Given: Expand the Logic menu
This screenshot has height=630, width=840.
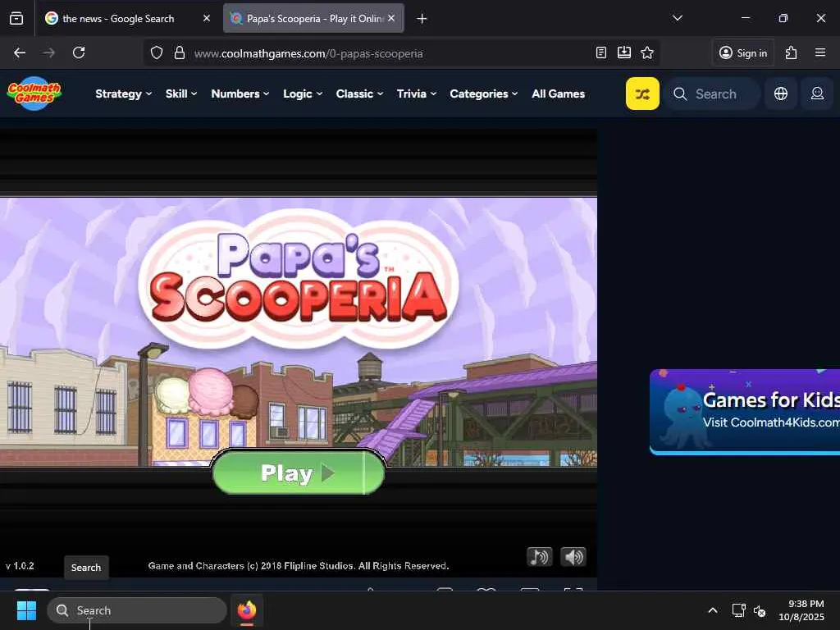Looking at the screenshot, I should point(303,94).
